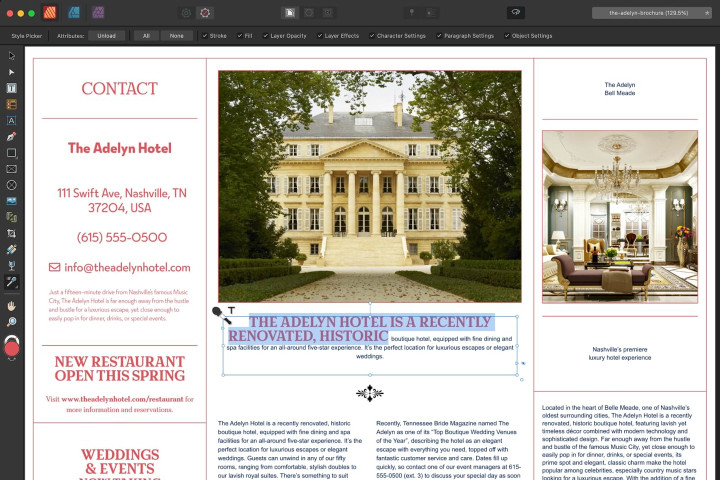Select the Transparency tool
Screen dimensions: 720x480
pyautogui.click(x=11, y=265)
